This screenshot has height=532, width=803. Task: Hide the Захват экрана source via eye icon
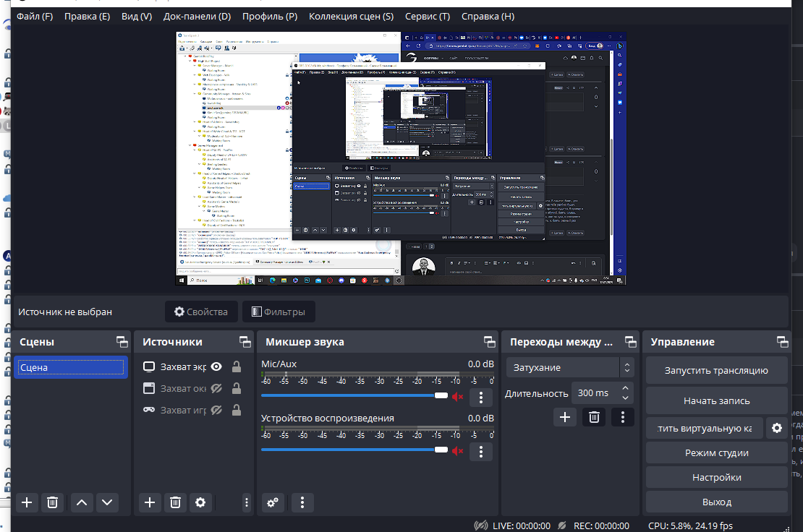tap(216, 366)
